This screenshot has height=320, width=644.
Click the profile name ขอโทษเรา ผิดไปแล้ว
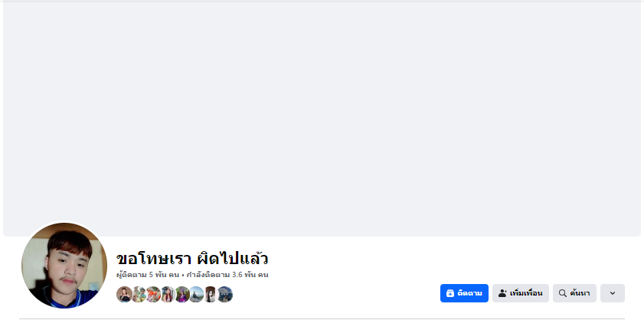192,258
